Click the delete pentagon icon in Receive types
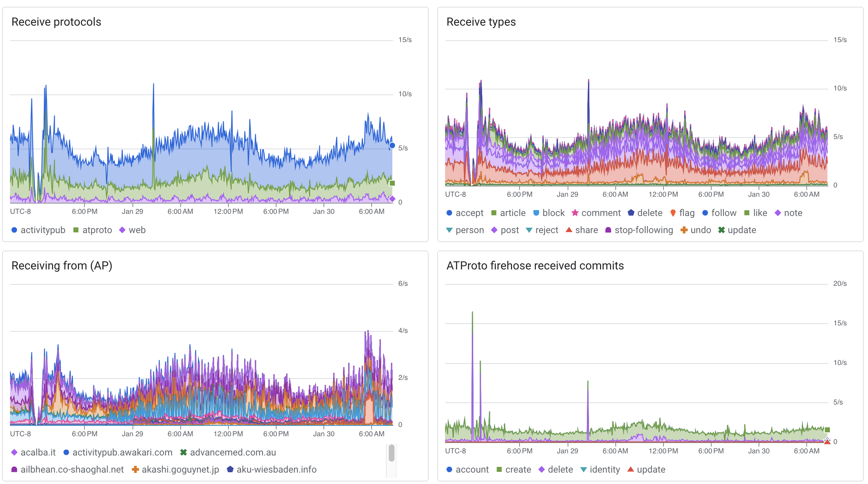Screen dimensions: 868x484 [x=631, y=213]
